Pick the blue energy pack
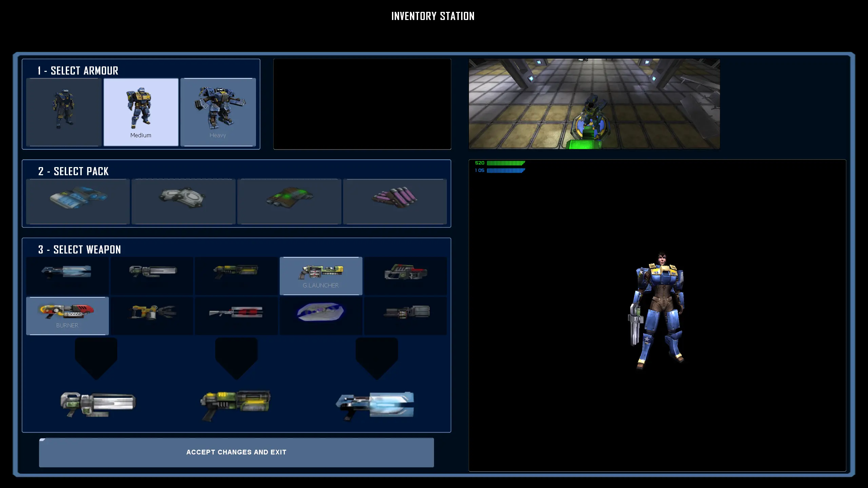Screen dimensions: 868x488 (78, 202)
